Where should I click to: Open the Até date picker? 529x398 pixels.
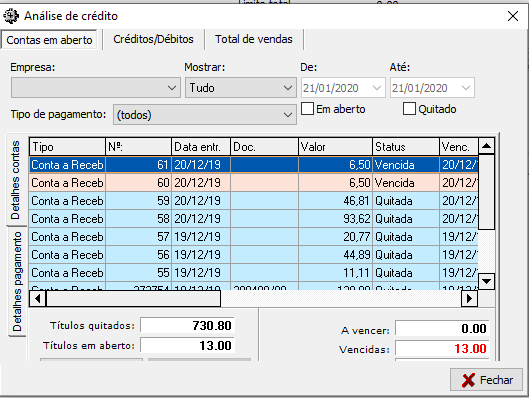point(466,88)
